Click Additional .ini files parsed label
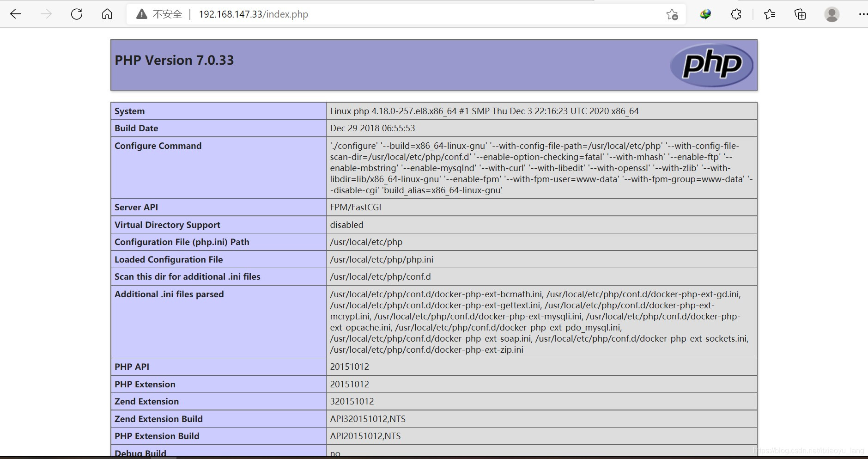 click(x=169, y=294)
